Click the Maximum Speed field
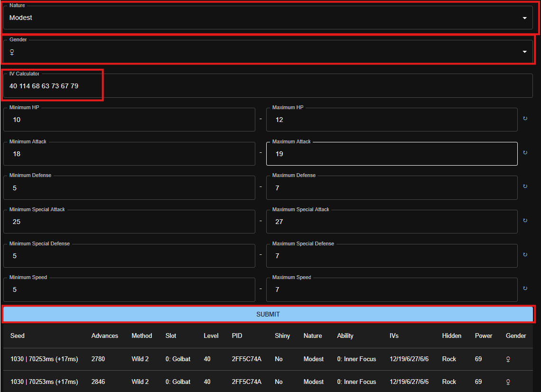This screenshot has height=392, width=541. [x=392, y=290]
